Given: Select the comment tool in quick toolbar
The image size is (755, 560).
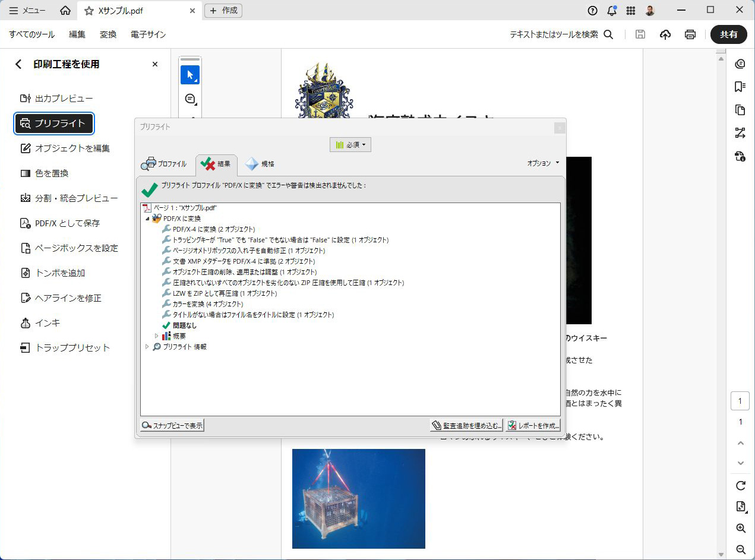Looking at the screenshot, I should pyautogui.click(x=190, y=99).
